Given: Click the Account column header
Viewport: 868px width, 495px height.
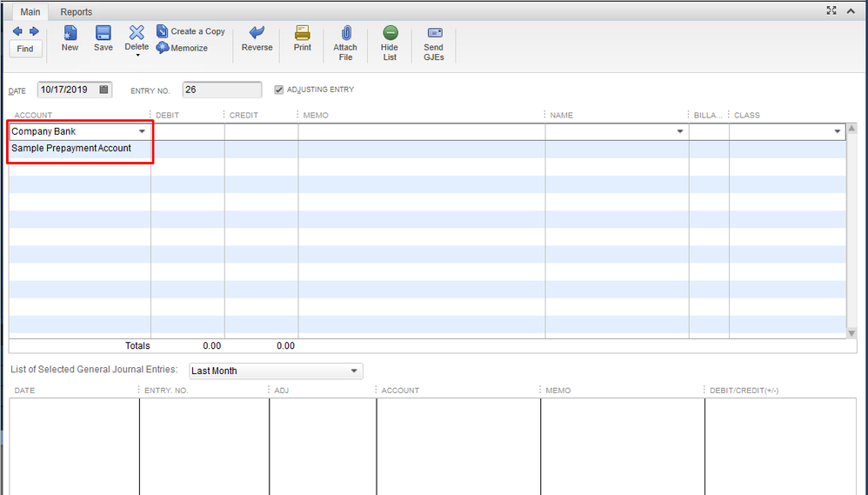Looking at the screenshot, I should tap(33, 115).
